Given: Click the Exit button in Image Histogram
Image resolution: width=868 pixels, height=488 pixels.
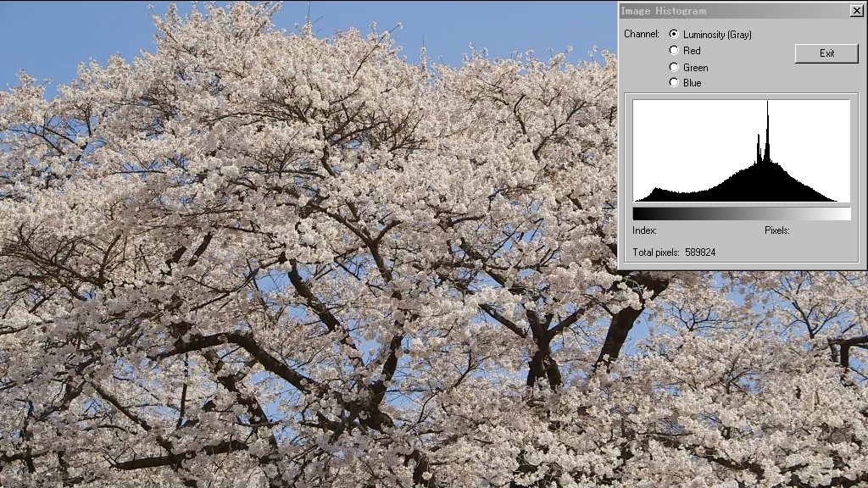Looking at the screenshot, I should point(826,53).
